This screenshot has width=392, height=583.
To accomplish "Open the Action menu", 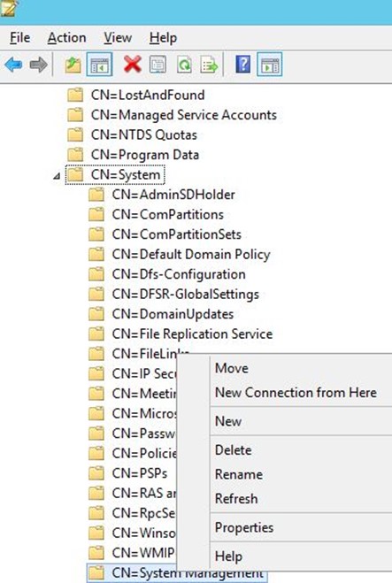I will (67, 38).
